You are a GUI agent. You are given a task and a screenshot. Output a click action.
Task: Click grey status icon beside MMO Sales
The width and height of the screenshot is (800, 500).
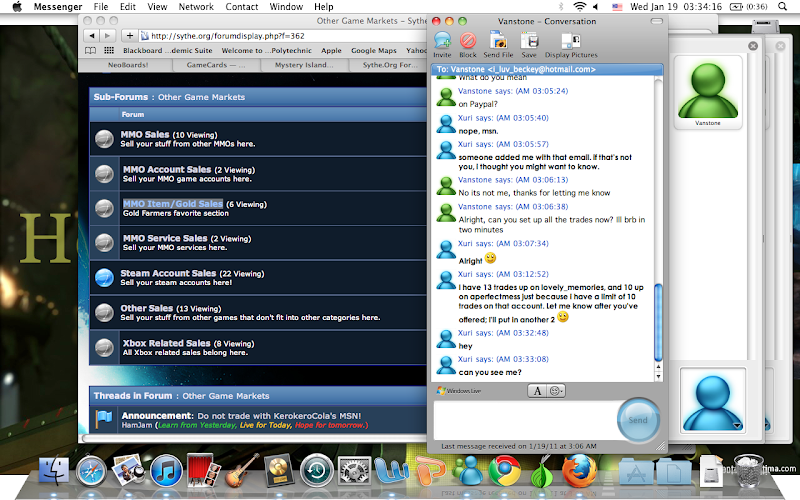(105, 139)
